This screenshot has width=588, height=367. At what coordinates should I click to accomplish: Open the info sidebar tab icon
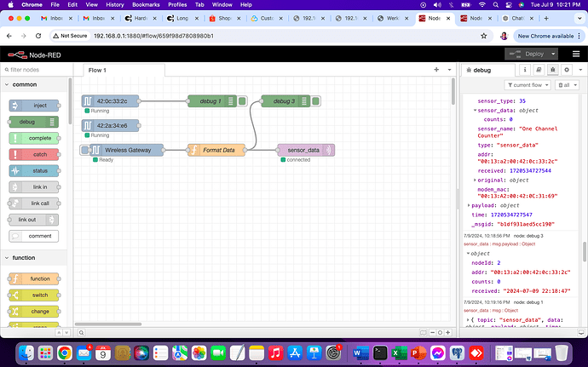pos(527,70)
